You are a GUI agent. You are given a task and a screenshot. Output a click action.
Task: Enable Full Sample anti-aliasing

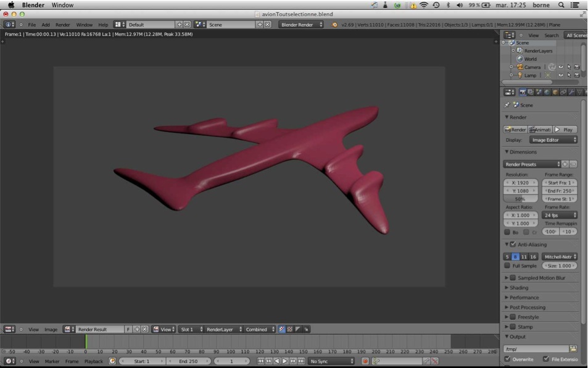click(507, 266)
